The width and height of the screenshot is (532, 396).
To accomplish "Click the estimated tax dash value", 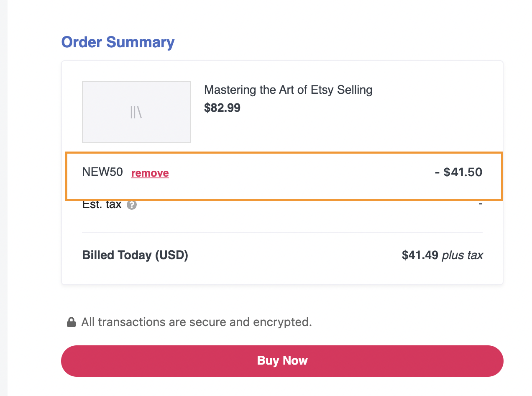I will point(481,204).
